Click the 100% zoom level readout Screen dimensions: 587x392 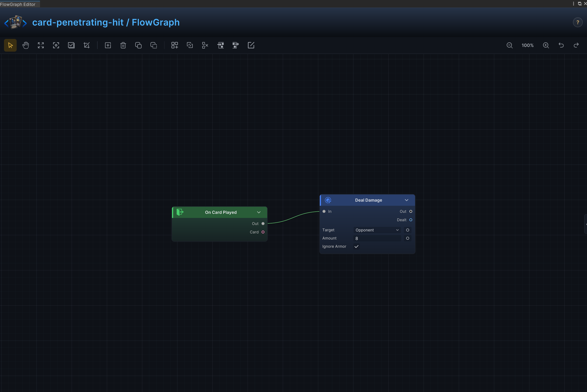(x=527, y=45)
